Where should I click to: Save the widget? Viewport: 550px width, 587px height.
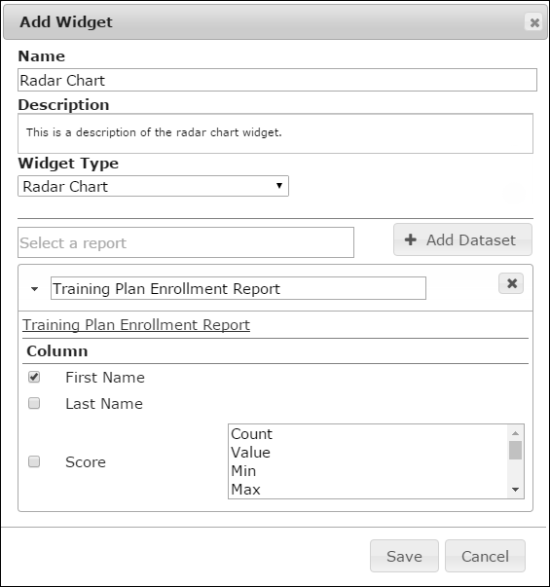pos(404,556)
